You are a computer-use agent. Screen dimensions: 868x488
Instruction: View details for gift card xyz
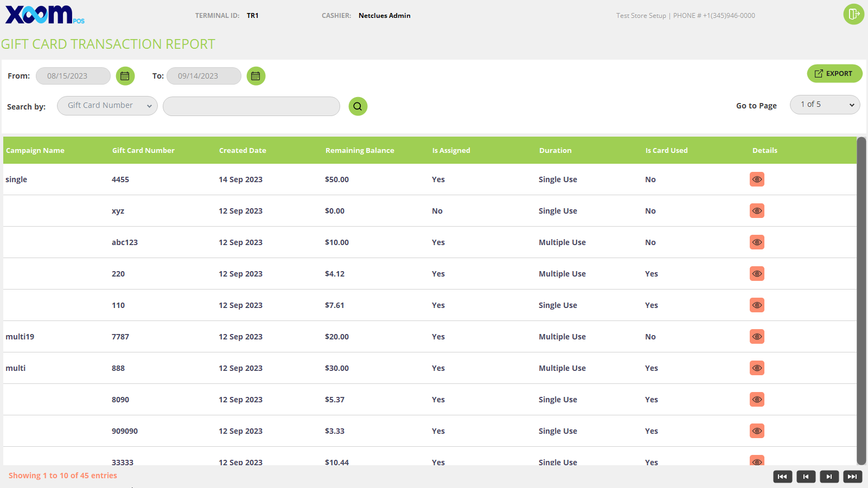(x=757, y=211)
